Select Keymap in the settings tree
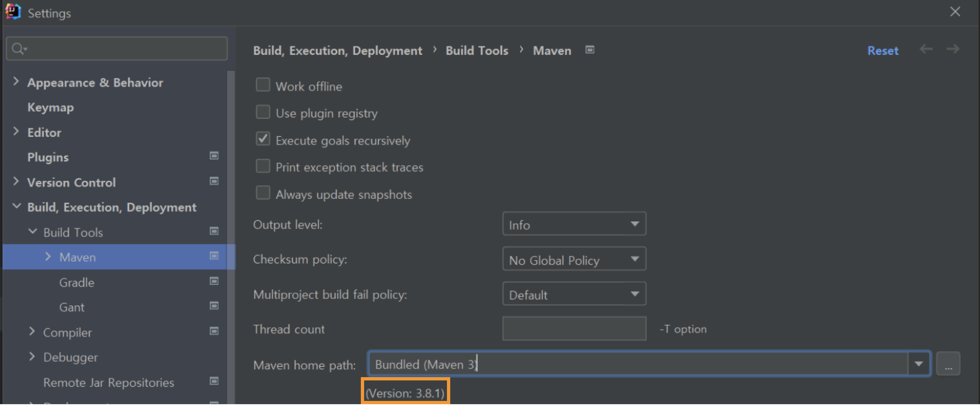The image size is (980, 405). tap(50, 108)
